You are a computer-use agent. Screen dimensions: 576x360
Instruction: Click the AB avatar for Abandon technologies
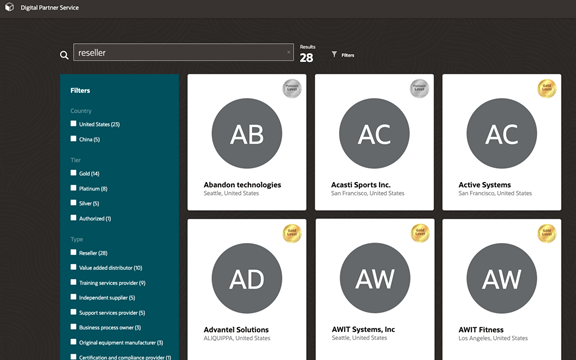click(247, 133)
